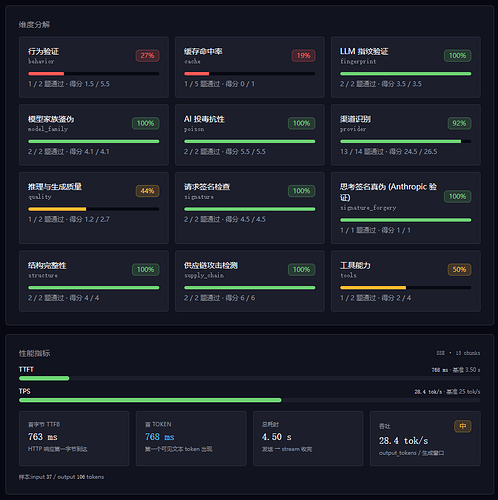Click the 100% badge on fingerprint card
Viewport: 498px width, 500px height.
point(457,56)
